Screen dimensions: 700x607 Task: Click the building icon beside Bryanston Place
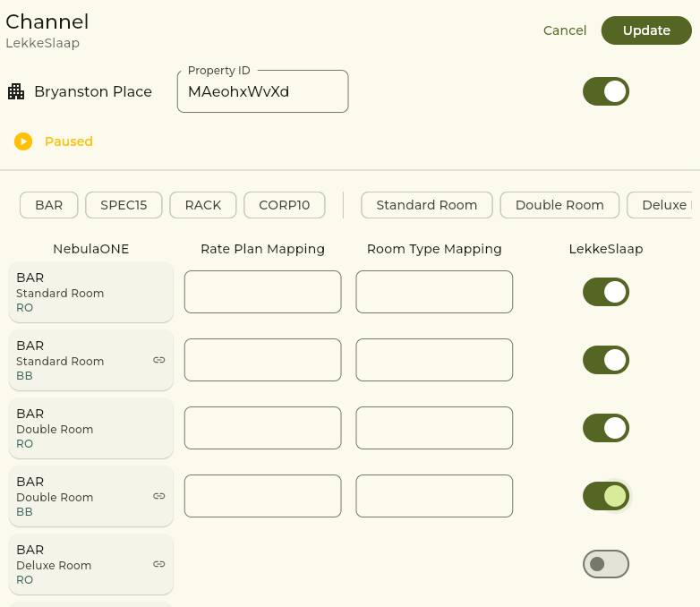[16, 91]
